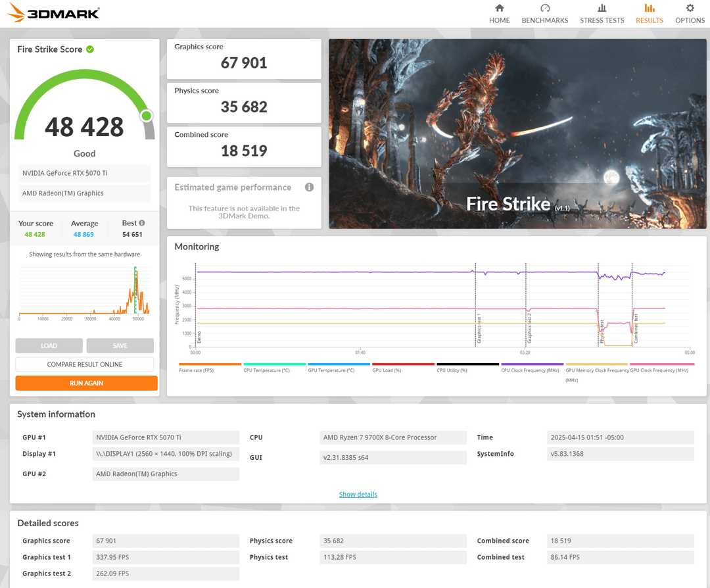Click the Fire Strike Score heading
Image resolution: width=710 pixels, height=588 pixels.
point(50,49)
